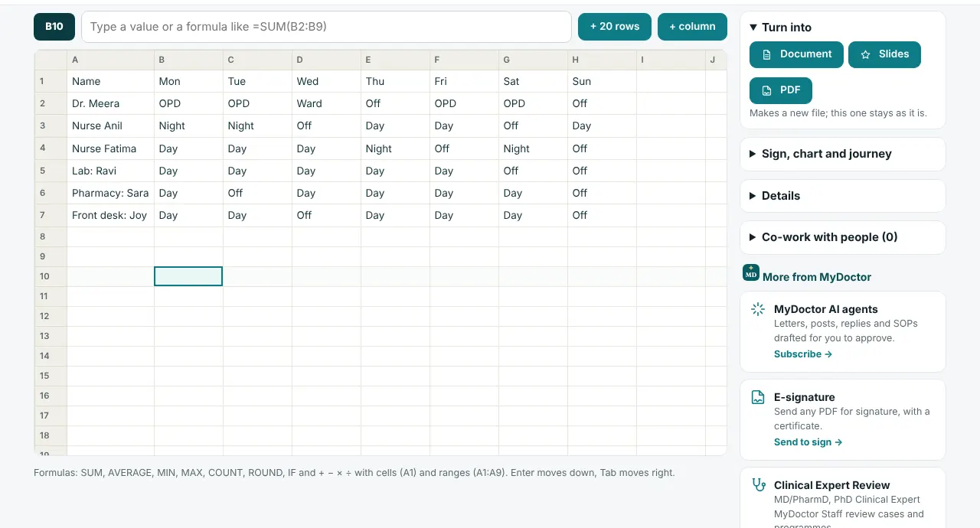Select the Lab: Ravi cell
This screenshot has height=528, width=980.
(x=110, y=171)
